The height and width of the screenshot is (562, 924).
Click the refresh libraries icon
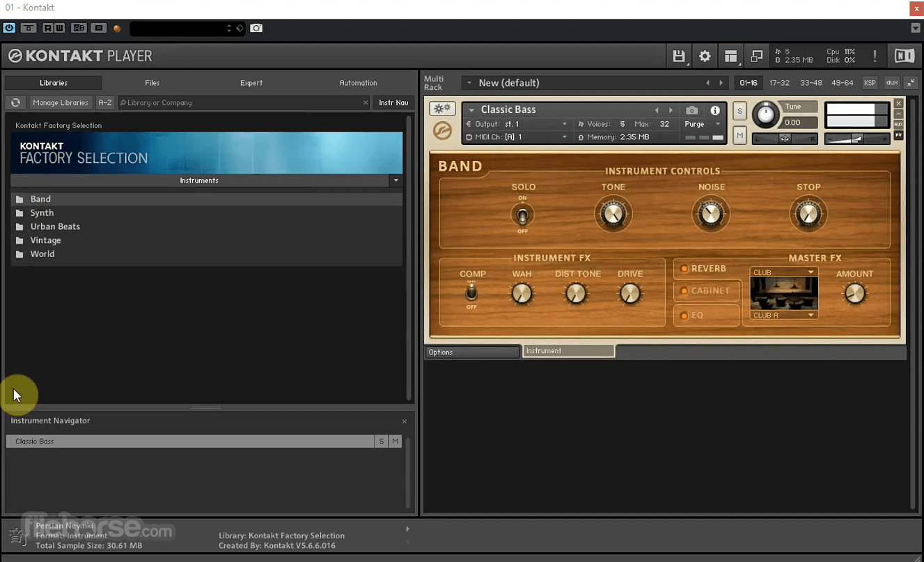pyautogui.click(x=15, y=102)
